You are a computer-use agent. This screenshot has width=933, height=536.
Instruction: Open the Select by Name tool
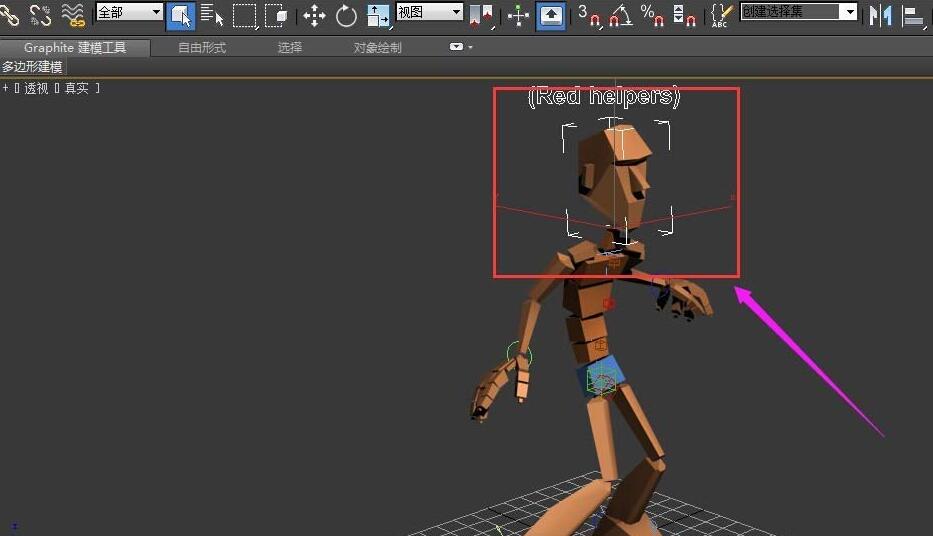[212, 15]
